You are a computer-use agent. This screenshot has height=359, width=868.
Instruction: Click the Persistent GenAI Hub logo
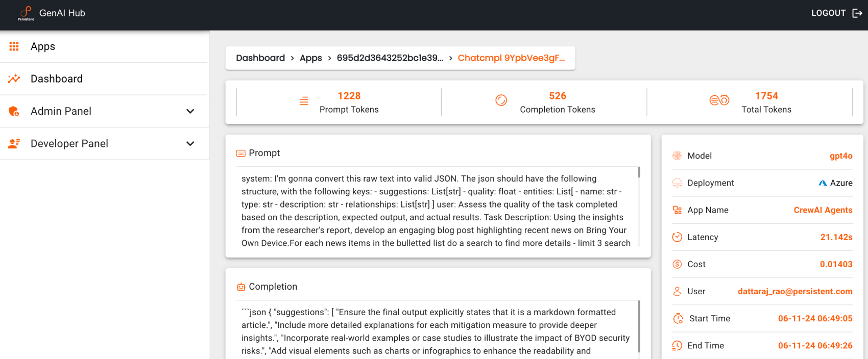tap(26, 13)
